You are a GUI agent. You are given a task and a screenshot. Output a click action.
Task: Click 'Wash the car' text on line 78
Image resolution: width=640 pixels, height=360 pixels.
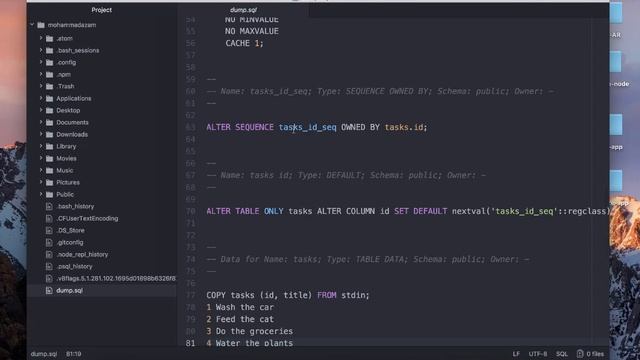pos(245,307)
